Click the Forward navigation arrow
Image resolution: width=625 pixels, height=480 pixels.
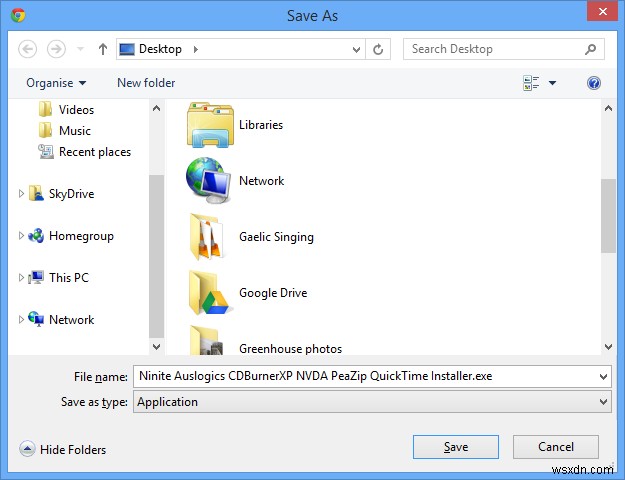[x=56, y=49]
